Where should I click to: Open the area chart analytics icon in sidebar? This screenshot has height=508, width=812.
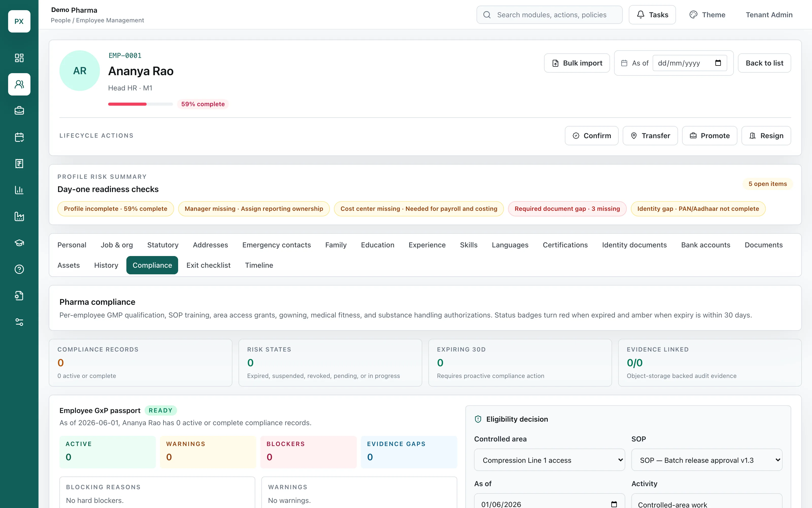(19, 216)
